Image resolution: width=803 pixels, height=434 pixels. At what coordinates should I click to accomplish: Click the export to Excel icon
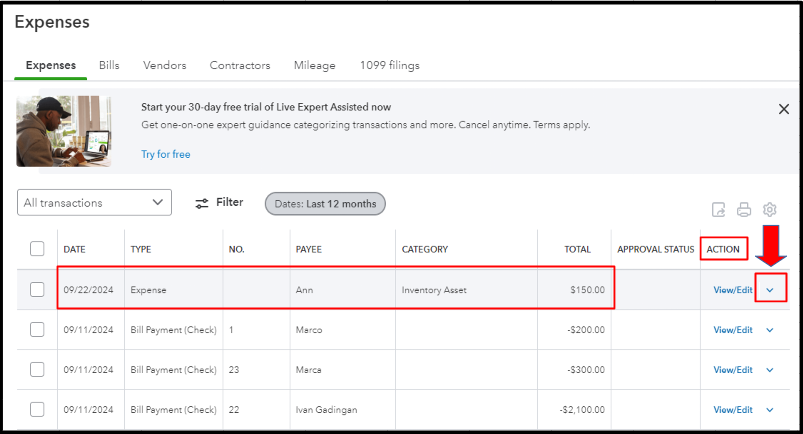point(718,210)
